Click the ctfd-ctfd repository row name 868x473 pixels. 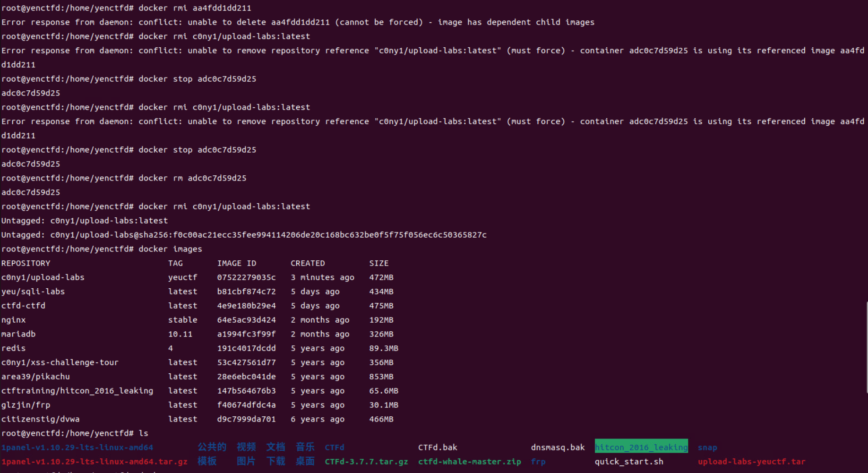point(23,306)
